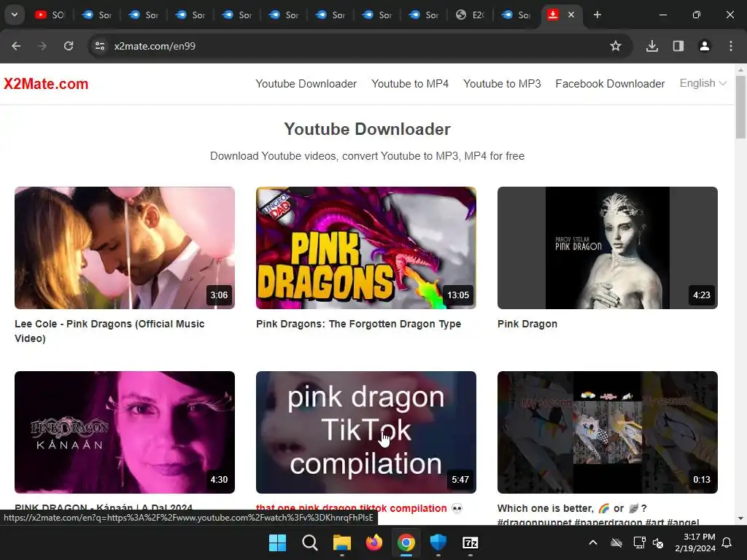Open Facebook Downloader nav link

[x=611, y=84]
